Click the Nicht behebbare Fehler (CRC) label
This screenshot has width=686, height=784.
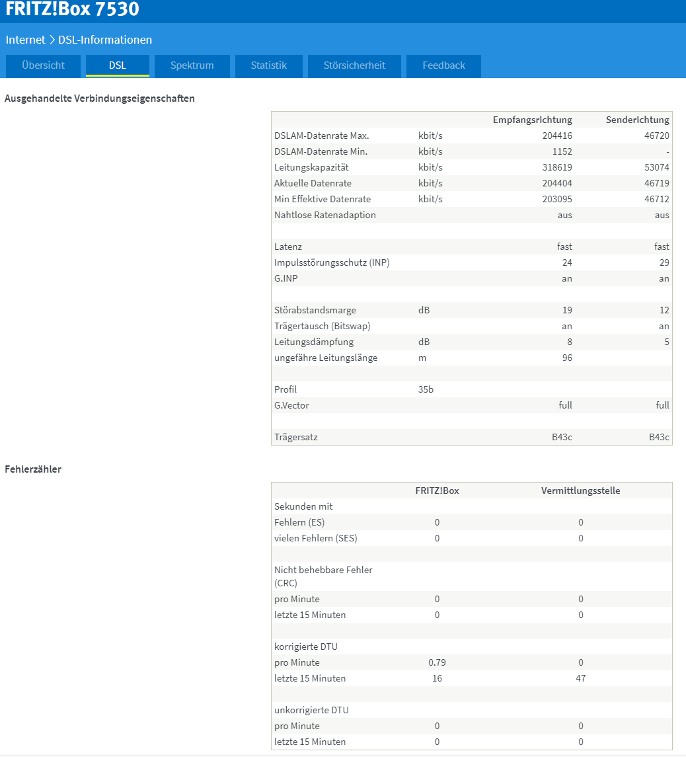(323, 576)
